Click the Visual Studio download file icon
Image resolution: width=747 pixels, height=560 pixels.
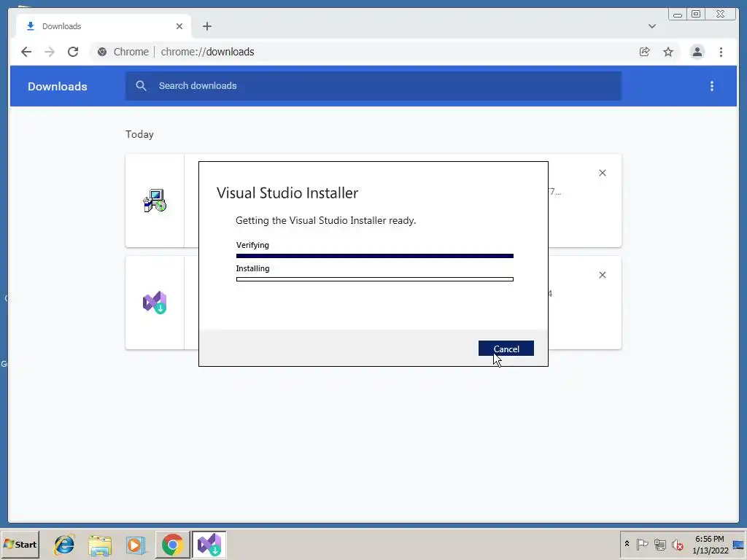point(155,303)
